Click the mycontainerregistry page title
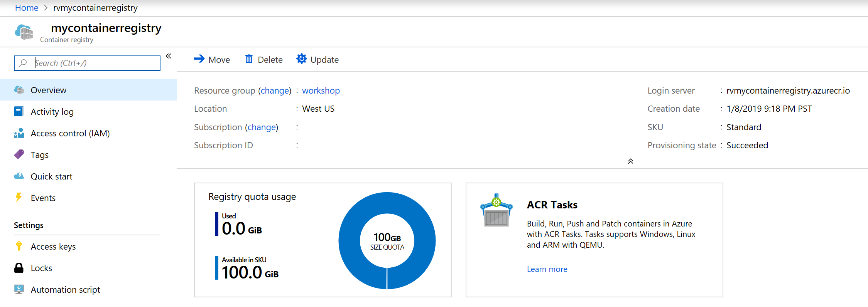 pos(106,28)
